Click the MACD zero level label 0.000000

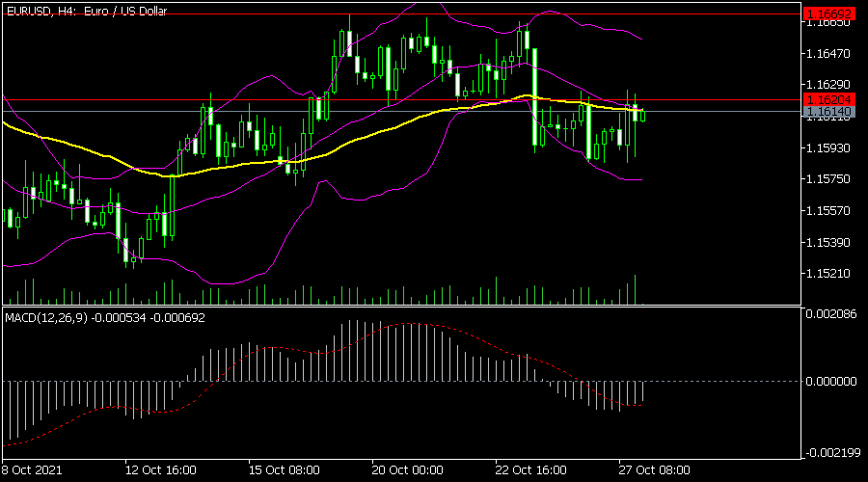coord(831,382)
